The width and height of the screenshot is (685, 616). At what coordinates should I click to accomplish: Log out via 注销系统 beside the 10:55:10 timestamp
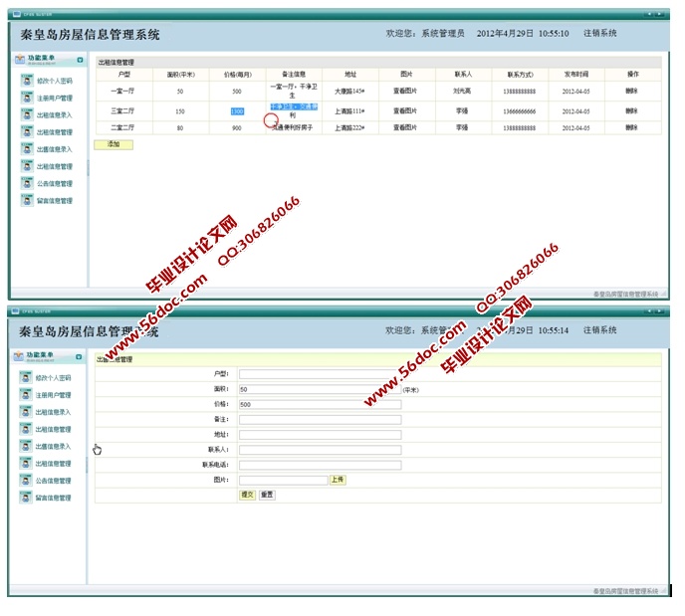point(599,33)
